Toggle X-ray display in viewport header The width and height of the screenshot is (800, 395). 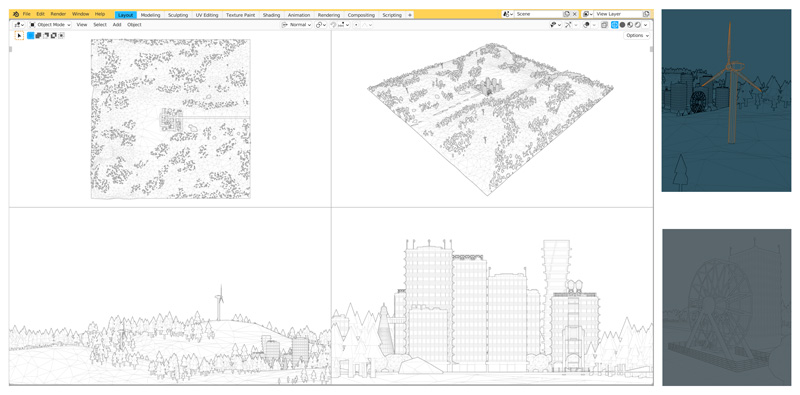point(604,24)
